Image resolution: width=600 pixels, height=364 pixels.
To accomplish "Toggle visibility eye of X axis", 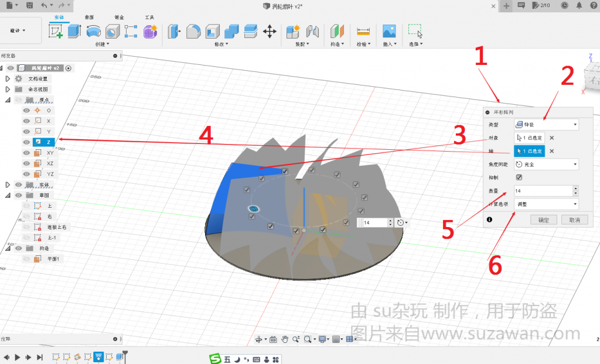I will tap(26, 121).
